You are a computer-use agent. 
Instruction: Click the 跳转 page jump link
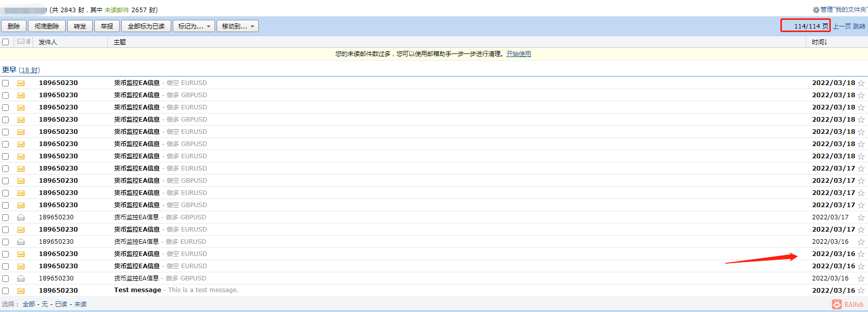859,26
